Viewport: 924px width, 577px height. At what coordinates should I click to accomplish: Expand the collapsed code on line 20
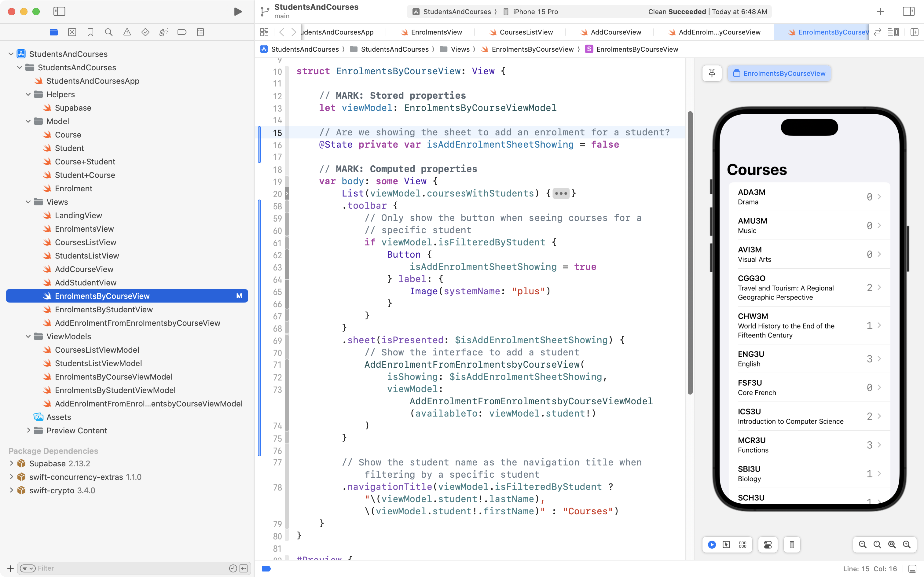561,193
